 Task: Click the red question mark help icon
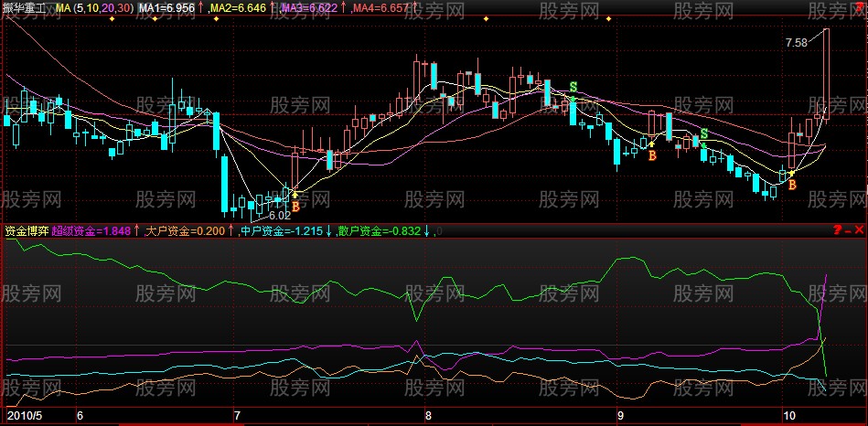tap(837, 231)
